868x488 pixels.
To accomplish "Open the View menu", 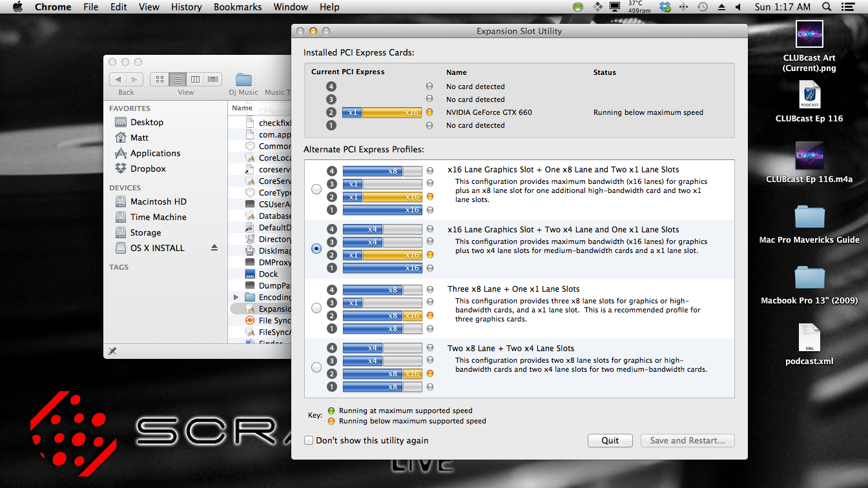I will (149, 7).
